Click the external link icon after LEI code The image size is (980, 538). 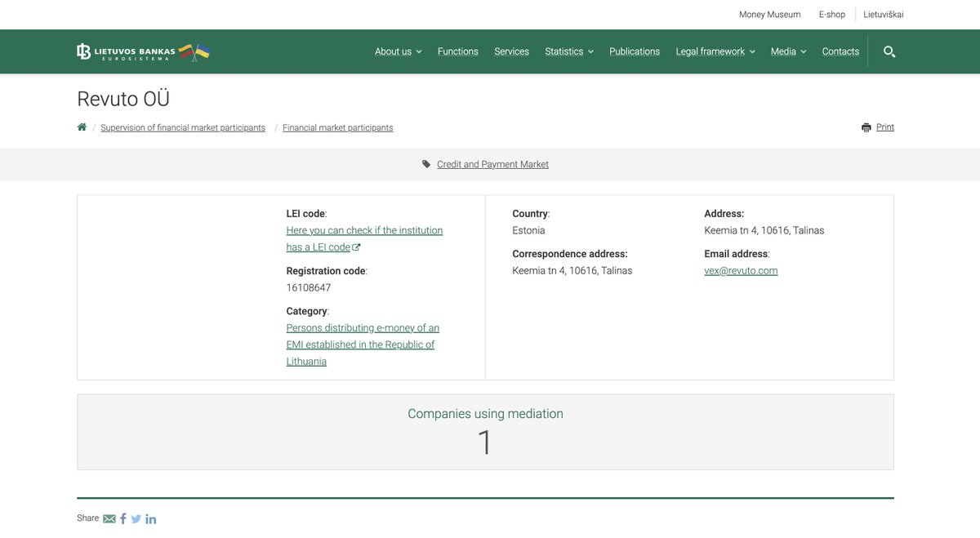tap(356, 247)
